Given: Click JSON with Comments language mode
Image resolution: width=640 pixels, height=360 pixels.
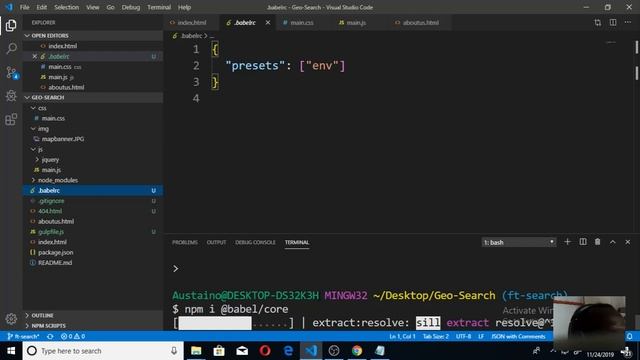Looking at the screenshot, I should pos(518,336).
